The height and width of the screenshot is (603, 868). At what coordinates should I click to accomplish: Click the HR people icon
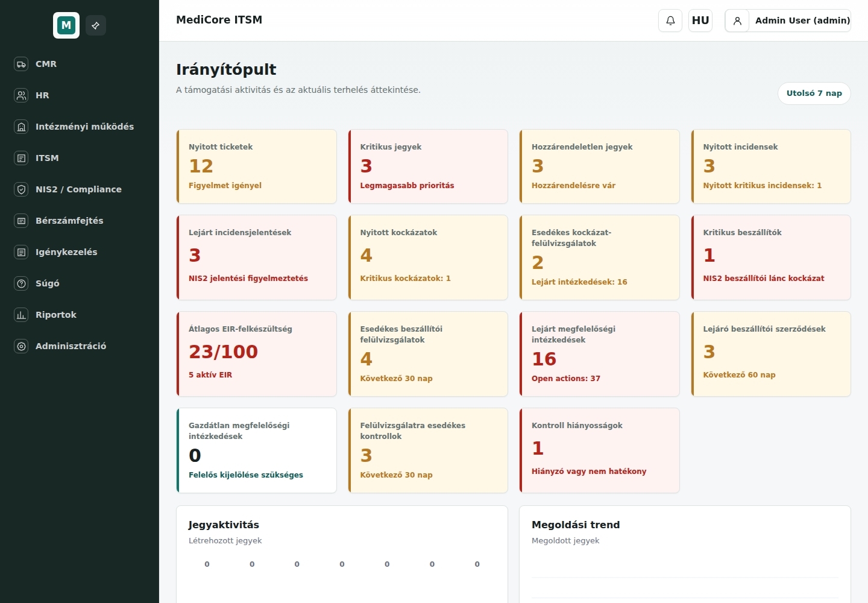tap(21, 95)
